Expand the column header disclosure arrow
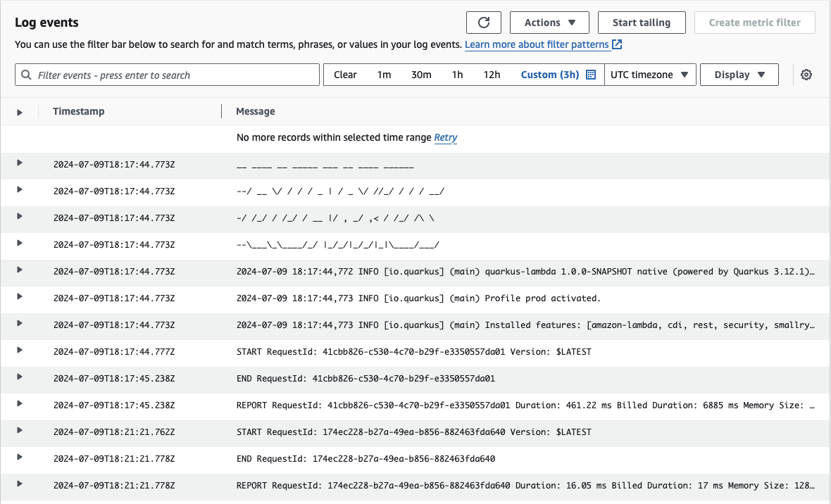This screenshot has width=831, height=504. pos(19,112)
